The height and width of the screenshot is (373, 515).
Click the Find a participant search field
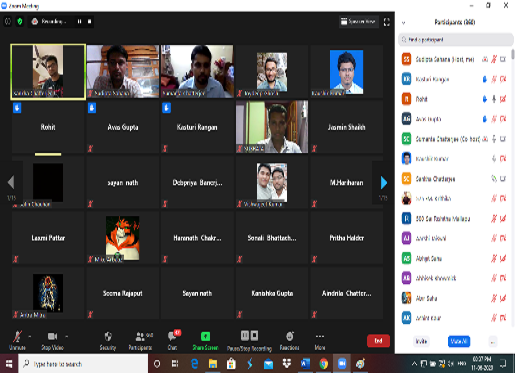click(x=456, y=40)
